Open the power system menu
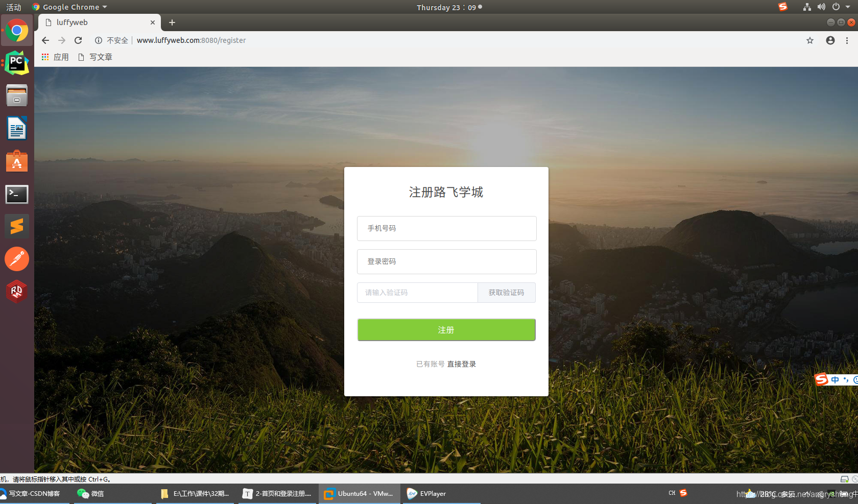This screenshot has height=504, width=858. pyautogui.click(x=836, y=7)
